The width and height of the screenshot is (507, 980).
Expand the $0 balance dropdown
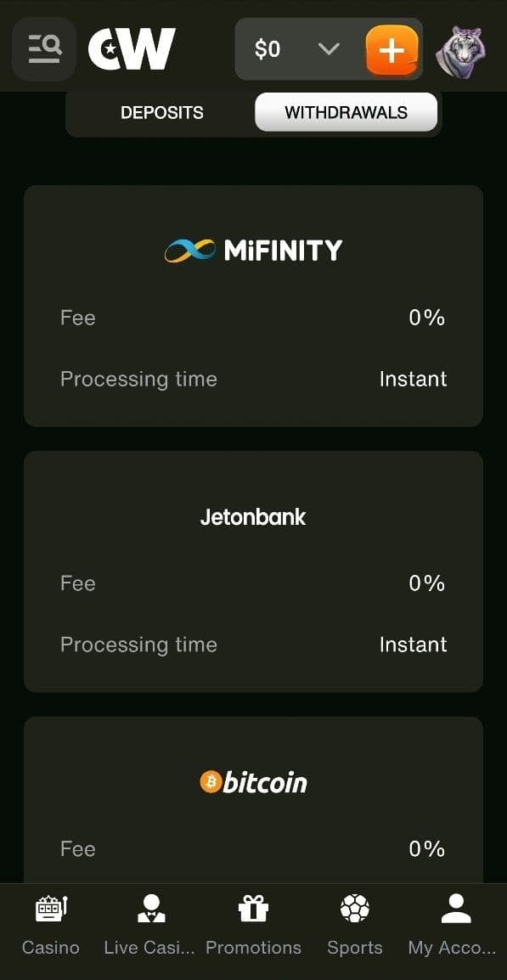[x=330, y=49]
